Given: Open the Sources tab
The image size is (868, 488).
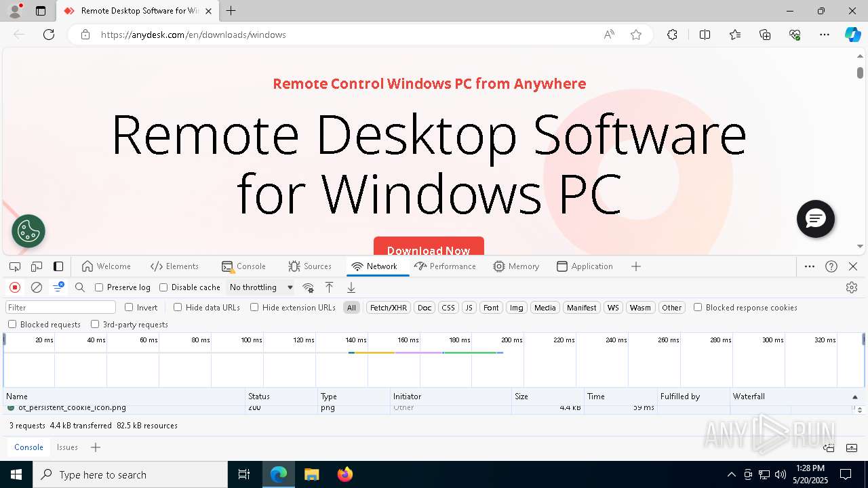Looking at the screenshot, I should 310,266.
